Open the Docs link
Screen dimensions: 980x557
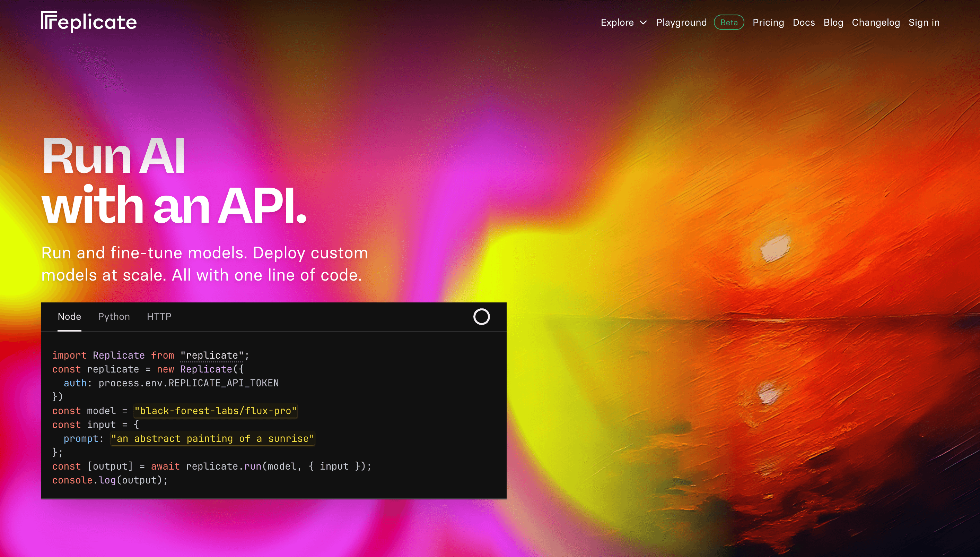tap(803, 23)
